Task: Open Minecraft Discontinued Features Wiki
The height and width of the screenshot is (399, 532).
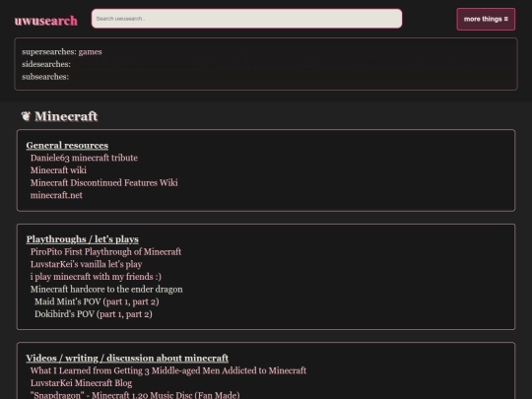Action: point(104,182)
